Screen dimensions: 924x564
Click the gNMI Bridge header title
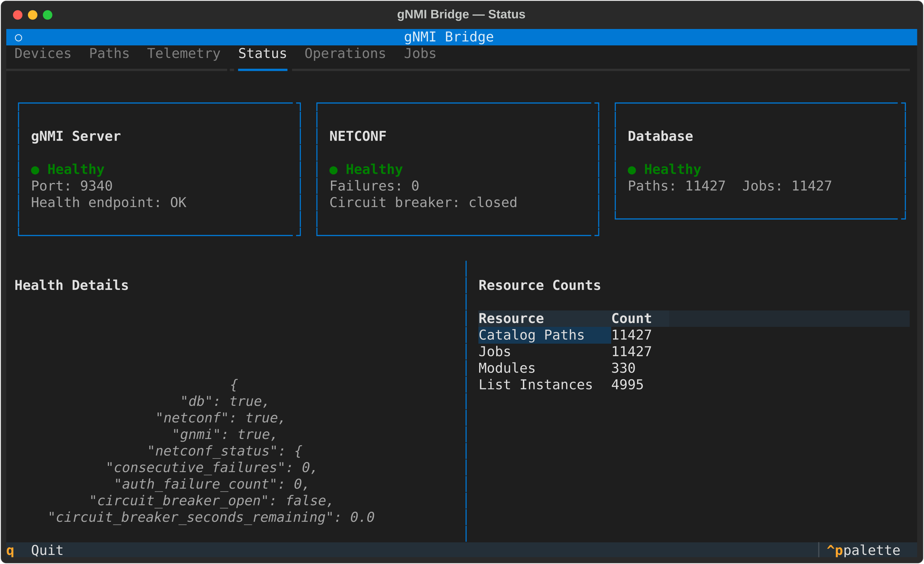point(448,37)
